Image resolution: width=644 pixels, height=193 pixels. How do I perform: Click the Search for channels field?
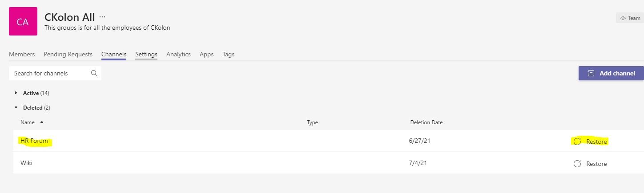click(55, 73)
